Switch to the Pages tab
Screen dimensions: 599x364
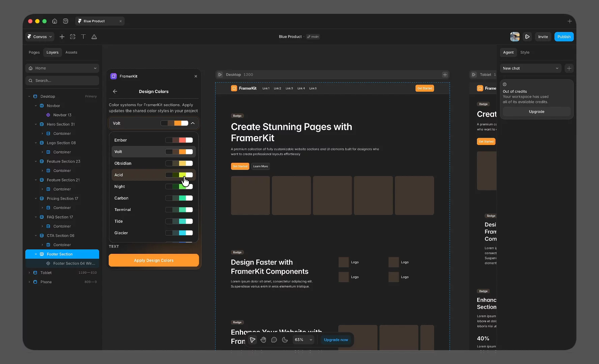point(34,52)
